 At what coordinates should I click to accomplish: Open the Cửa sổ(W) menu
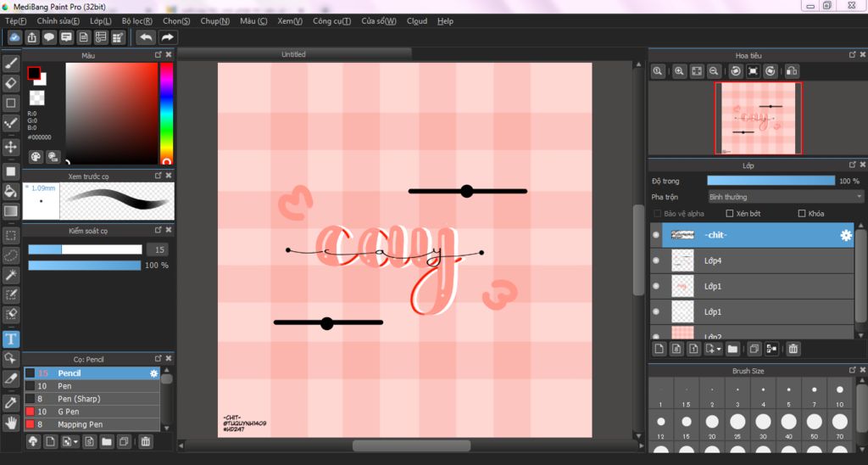tap(379, 21)
